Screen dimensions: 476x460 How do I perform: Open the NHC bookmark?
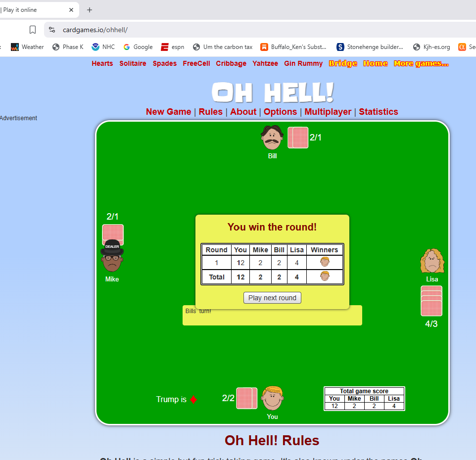click(x=103, y=47)
